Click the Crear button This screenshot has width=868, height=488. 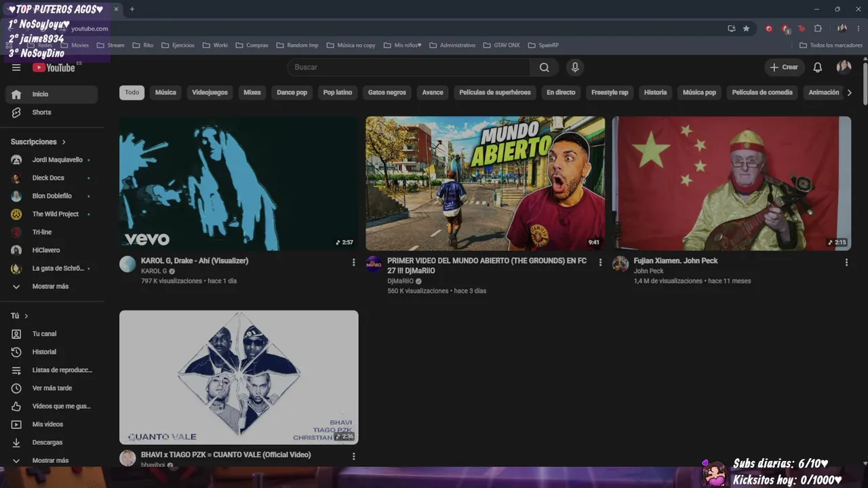785,67
